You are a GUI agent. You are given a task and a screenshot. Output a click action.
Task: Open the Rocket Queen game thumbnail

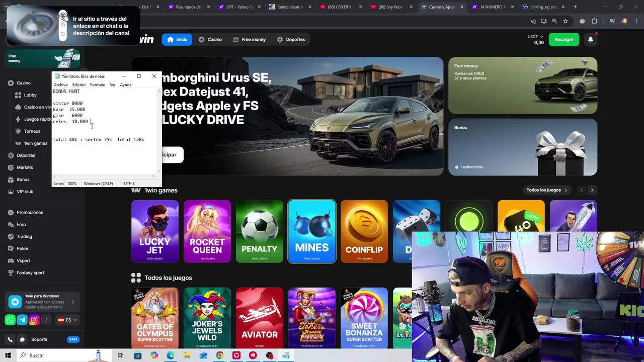click(207, 231)
